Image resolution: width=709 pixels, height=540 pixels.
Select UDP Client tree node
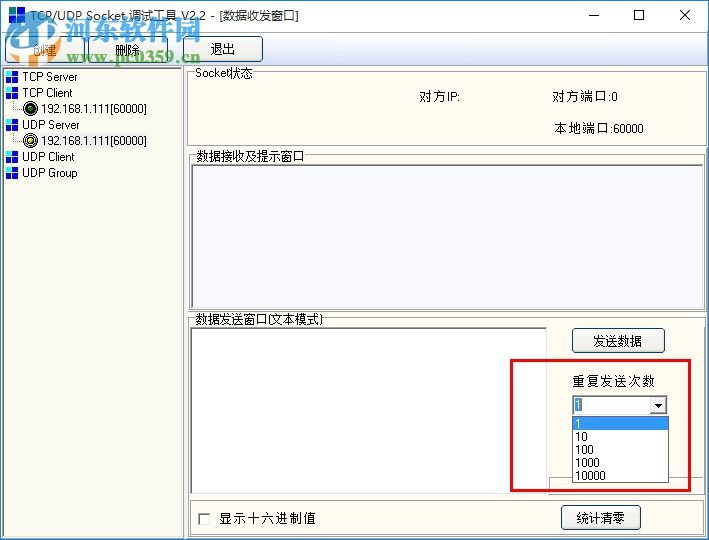[48, 157]
